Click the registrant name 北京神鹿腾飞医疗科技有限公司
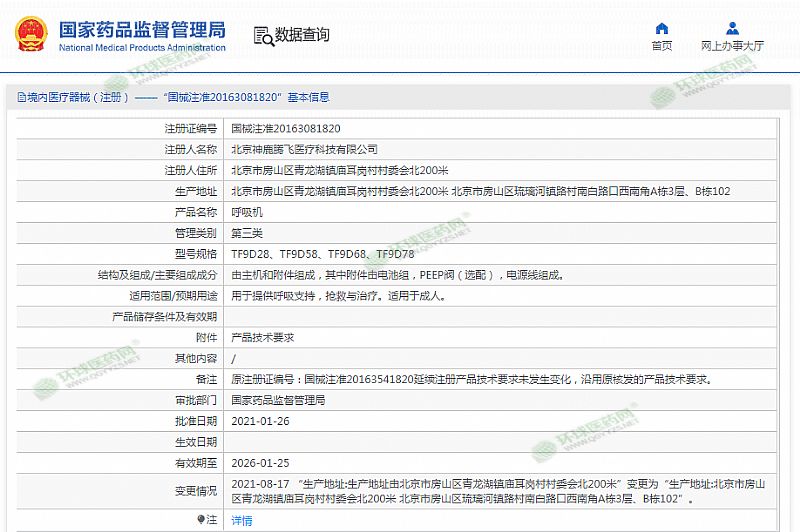Screen dimensions: 800x532 [304, 149]
